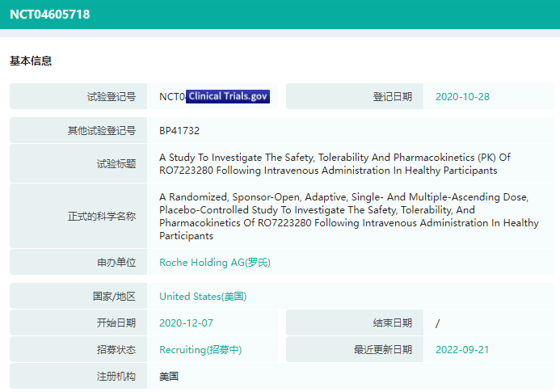The image size is (560, 392).
Task: Click the 试验登记号 field label
Action: 112,97
